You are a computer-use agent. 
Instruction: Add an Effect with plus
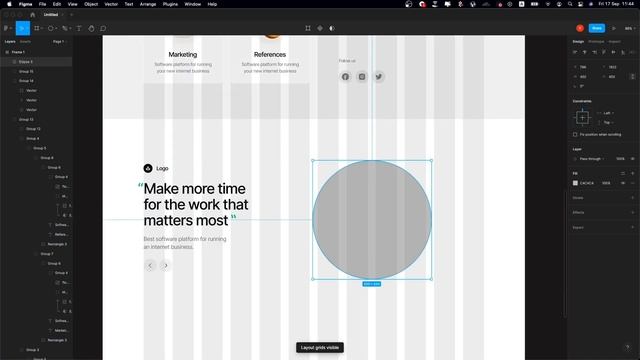coord(633,213)
